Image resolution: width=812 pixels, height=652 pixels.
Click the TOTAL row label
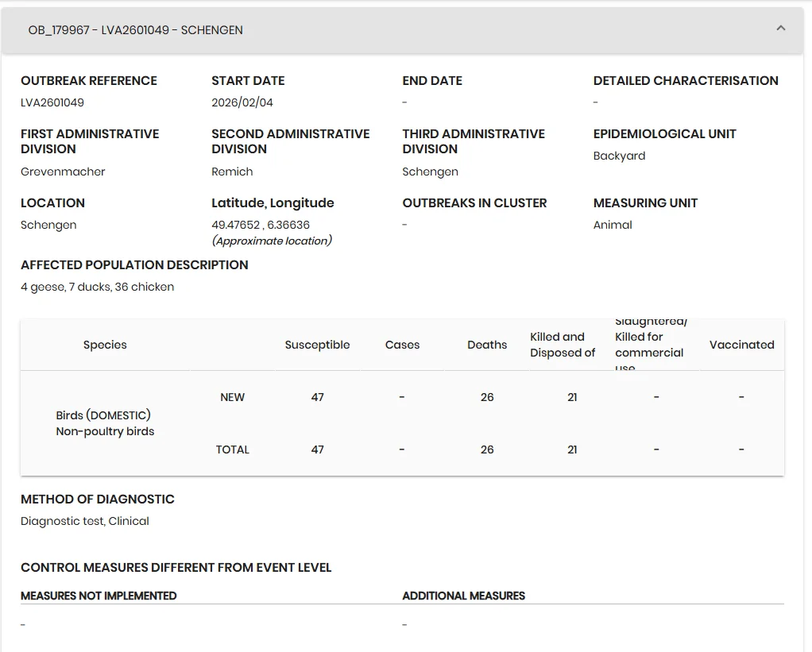(232, 449)
